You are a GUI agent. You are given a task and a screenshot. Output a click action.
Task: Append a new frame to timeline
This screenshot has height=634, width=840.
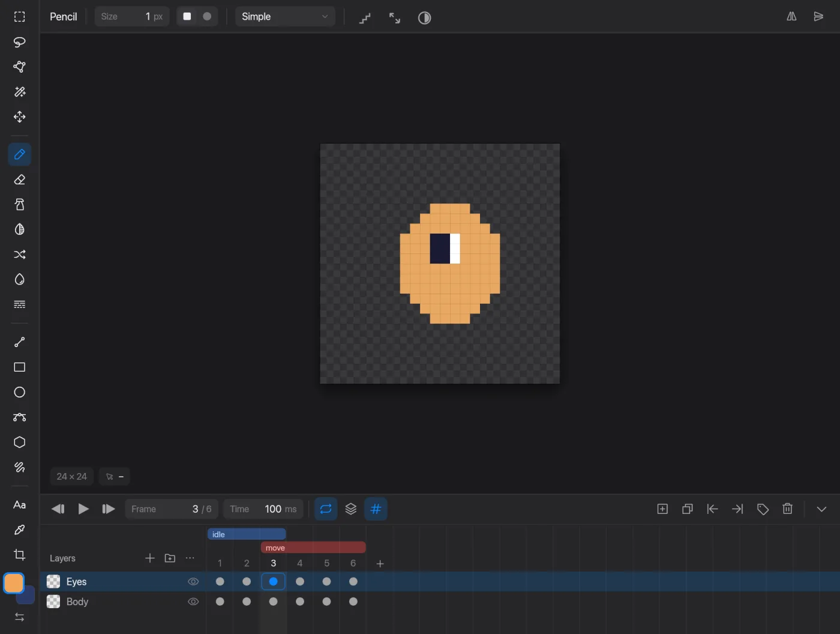[x=380, y=564]
